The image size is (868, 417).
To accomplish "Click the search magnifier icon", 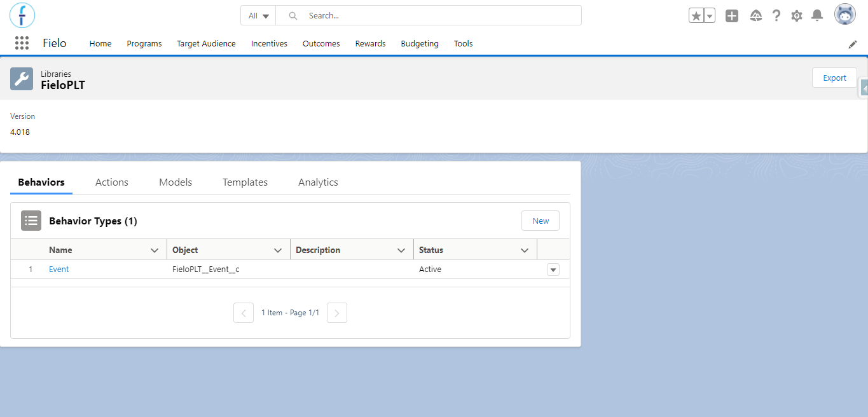I will point(293,16).
